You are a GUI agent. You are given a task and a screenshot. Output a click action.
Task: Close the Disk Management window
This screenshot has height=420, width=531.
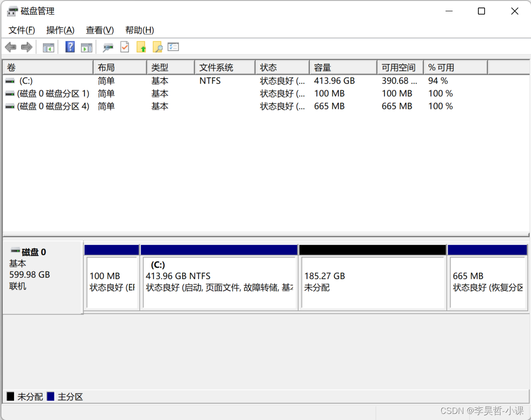tap(515, 11)
